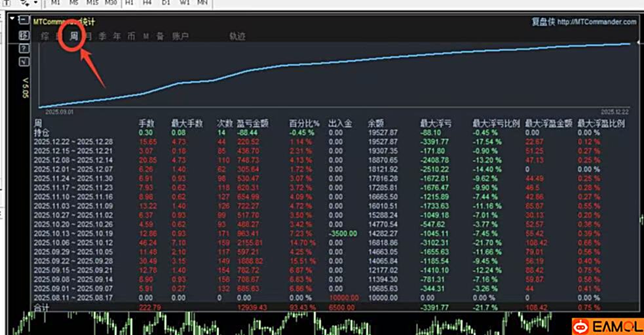Click the second sidebar icon below the minus icon
Viewport: 644px width, 335px height.
[x=24, y=34]
